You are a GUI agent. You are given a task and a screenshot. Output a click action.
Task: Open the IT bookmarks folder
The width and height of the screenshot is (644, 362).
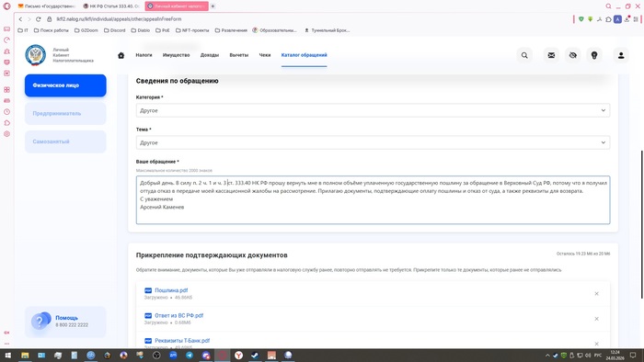pyautogui.click(x=23, y=30)
